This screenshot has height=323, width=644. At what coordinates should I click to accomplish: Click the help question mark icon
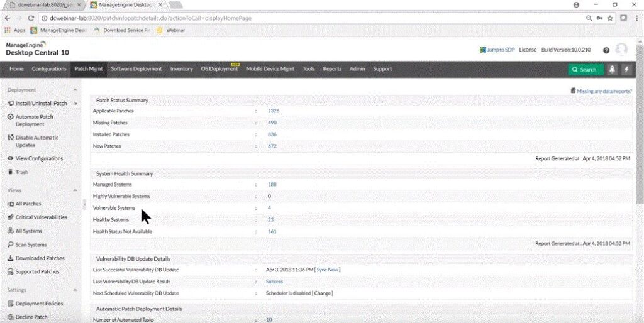tap(606, 50)
